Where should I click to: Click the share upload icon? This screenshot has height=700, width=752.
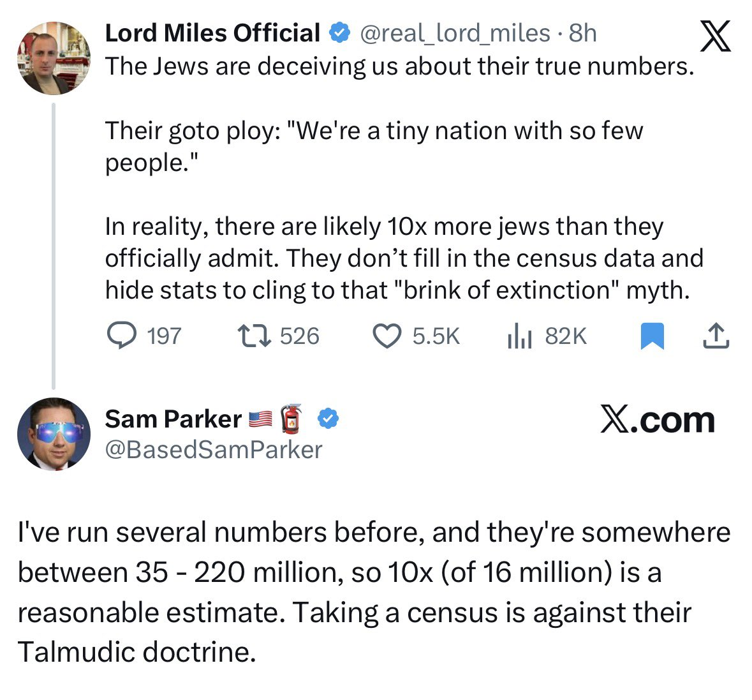716,336
